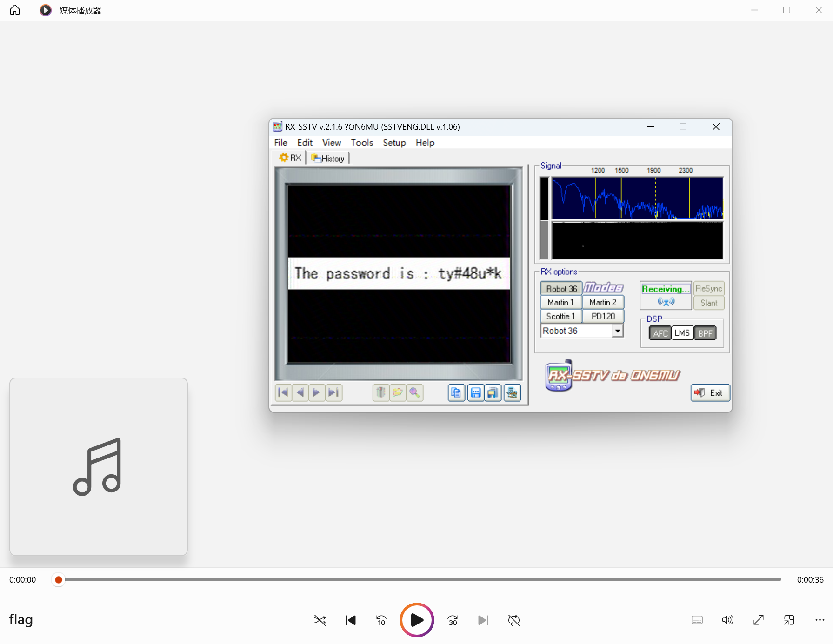
Task: Open the View menu in RX-SSTV
Action: point(331,142)
